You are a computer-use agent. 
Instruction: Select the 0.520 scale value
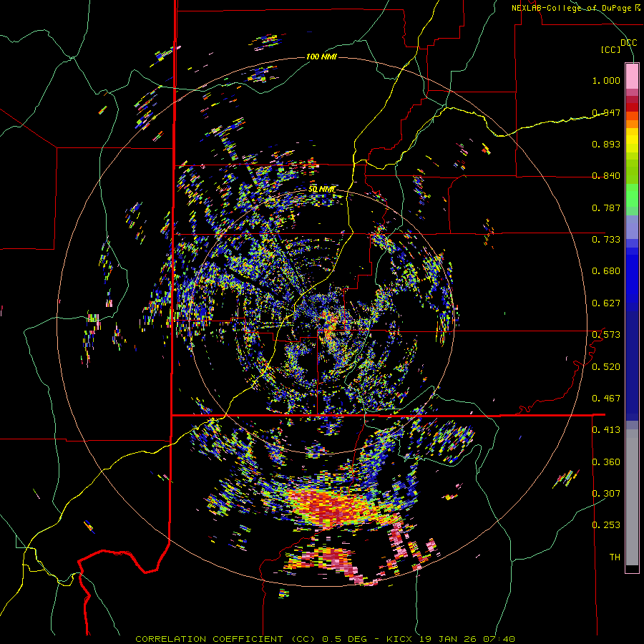[x=606, y=367]
